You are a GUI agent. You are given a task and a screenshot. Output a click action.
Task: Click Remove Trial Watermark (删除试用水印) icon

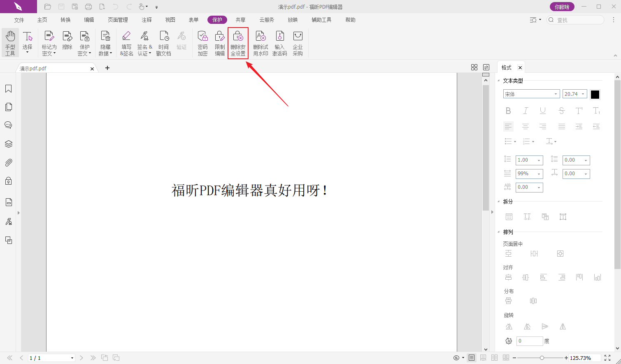tap(260, 43)
